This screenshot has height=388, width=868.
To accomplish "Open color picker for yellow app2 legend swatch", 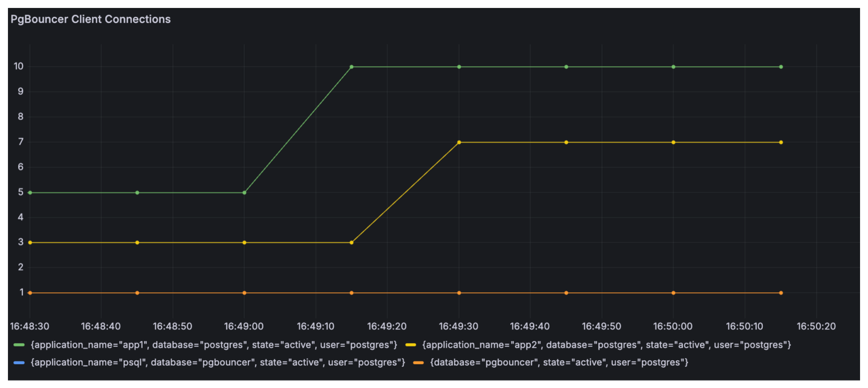I will coord(410,345).
